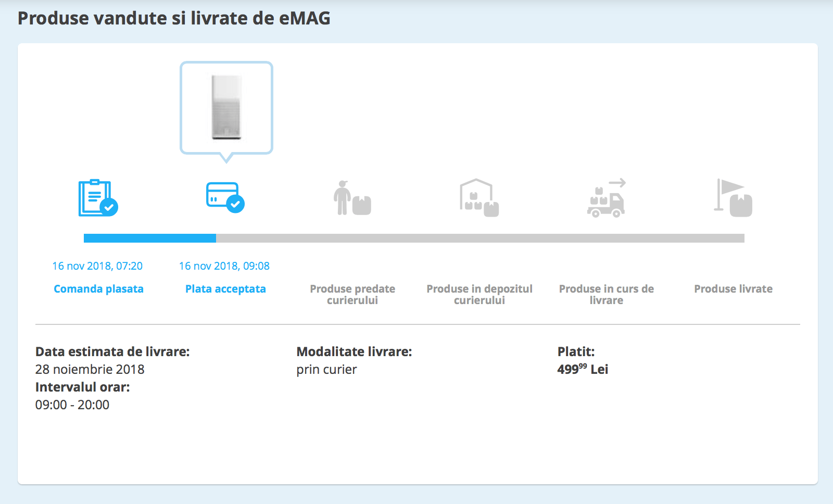833x504 pixels.
Task: Click timestamp 16 nov 2018, 07:20
Action: (97, 266)
